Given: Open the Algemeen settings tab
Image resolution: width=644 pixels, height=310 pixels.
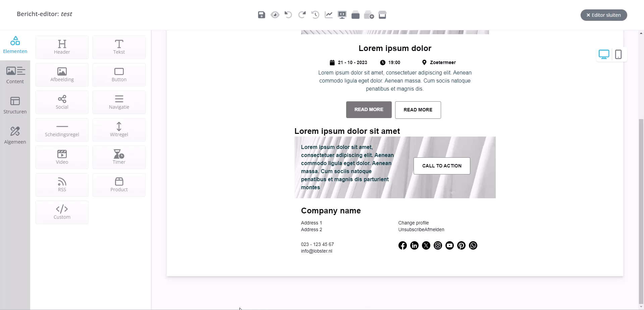Looking at the screenshot, I should click(x=15, y=136).
